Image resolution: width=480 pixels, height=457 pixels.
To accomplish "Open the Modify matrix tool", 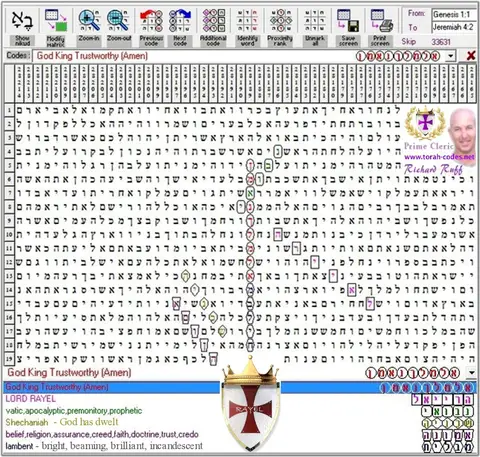I will pos(56,20).
